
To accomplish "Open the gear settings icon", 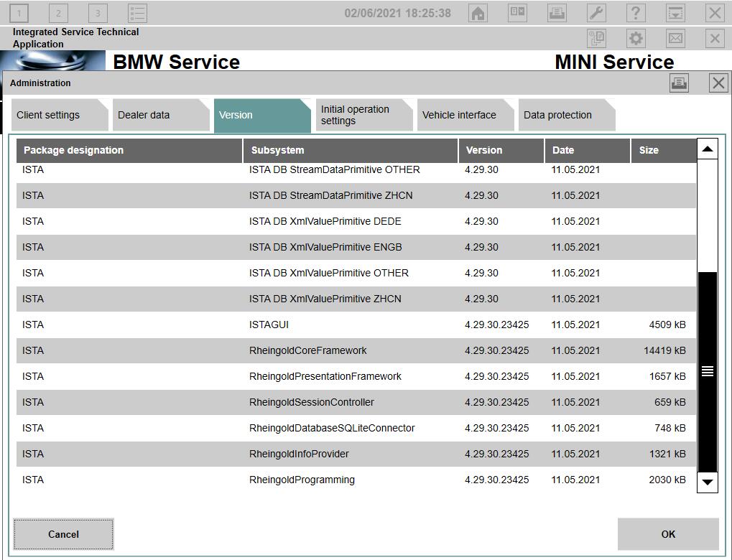I will coord(636,38).
